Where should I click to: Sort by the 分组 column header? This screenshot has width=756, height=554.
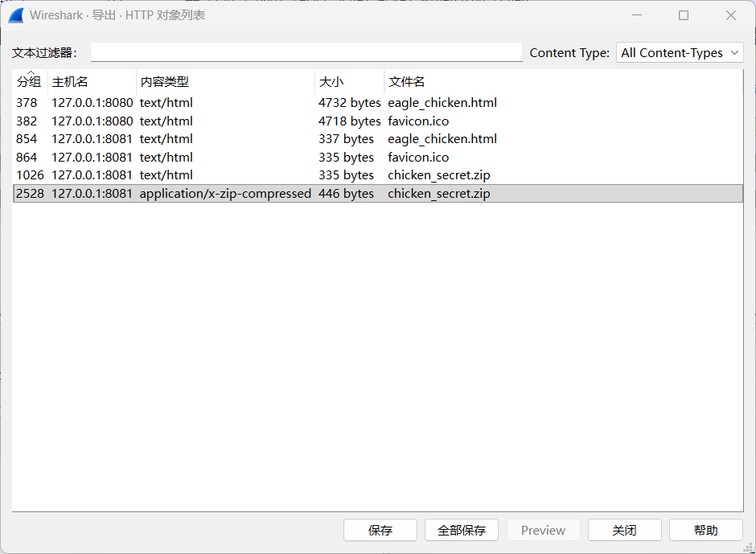pyautogui.click(x=29, y=82)
